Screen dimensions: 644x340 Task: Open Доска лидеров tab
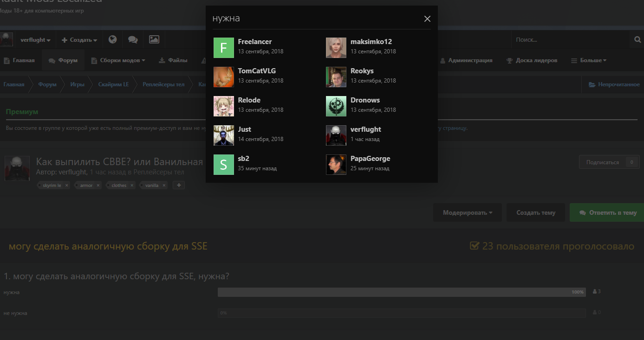coord(532,60)
